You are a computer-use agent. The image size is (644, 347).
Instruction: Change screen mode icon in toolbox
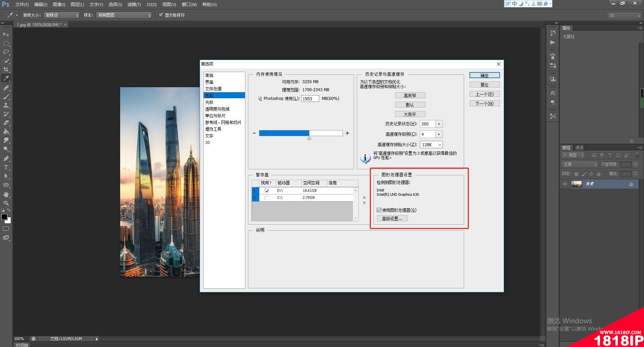coord(6,238)
